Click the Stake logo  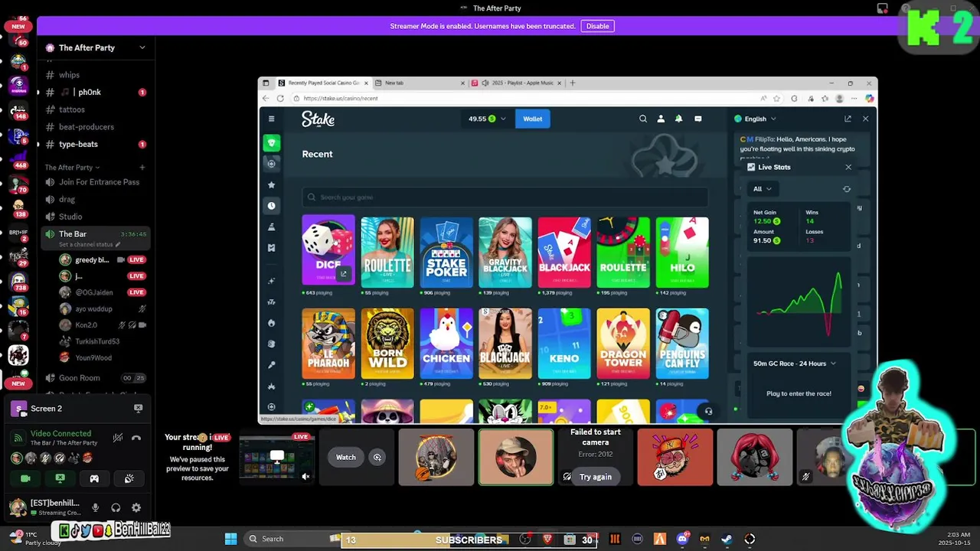tap(318, 119)
